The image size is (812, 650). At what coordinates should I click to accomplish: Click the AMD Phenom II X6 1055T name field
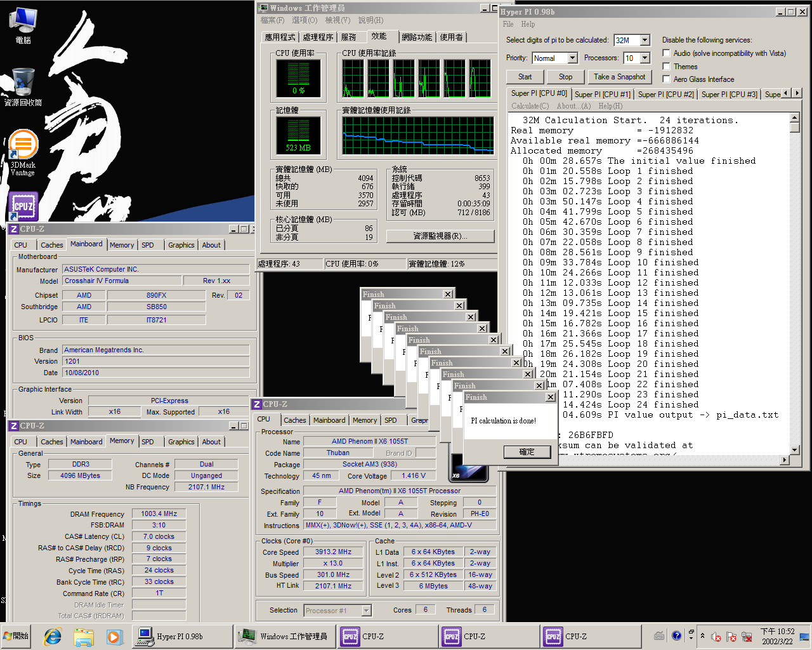click(x=370, y=442)
